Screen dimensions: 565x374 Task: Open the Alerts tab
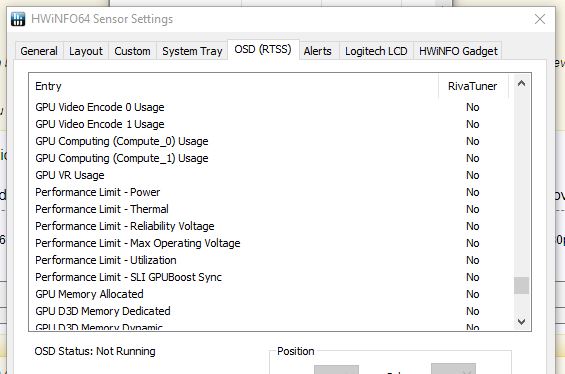[317, 51]
